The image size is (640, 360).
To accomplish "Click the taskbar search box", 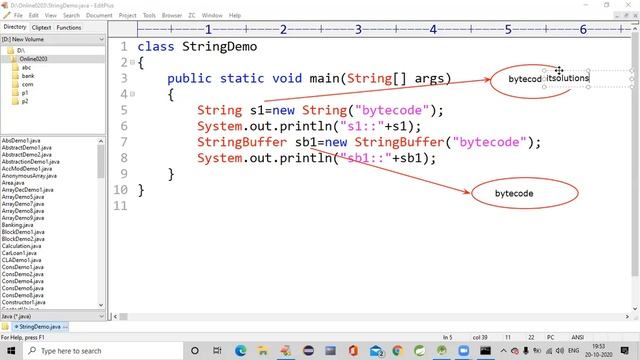I will 103,351.
